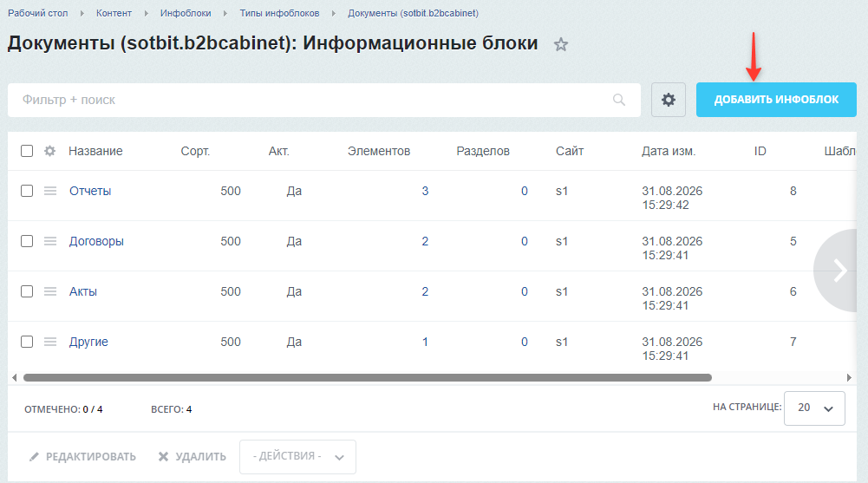The image size is (868, 483).
Task: Click the horizontal scrollbar thumb
Action: click(x=368, y=377)
